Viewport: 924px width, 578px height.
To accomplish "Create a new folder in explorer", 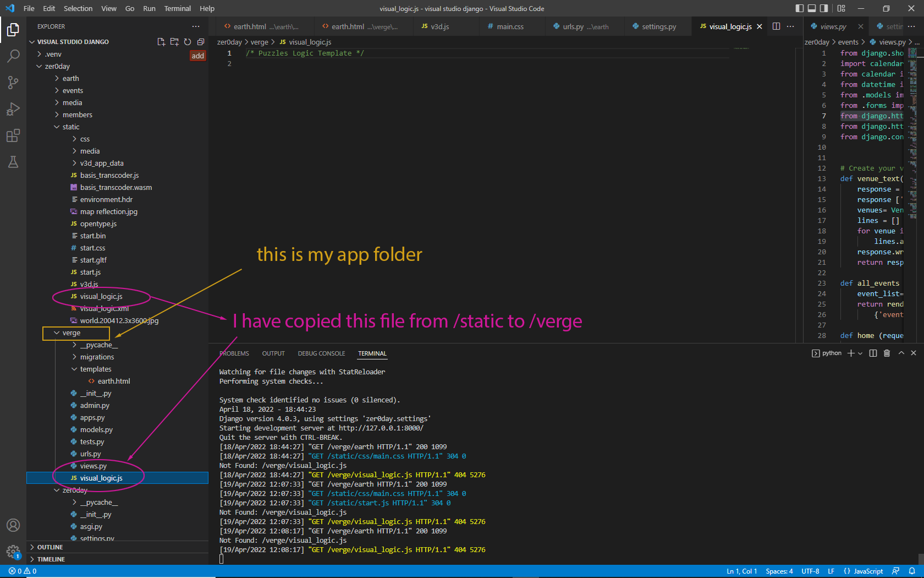I will point(174,42).
